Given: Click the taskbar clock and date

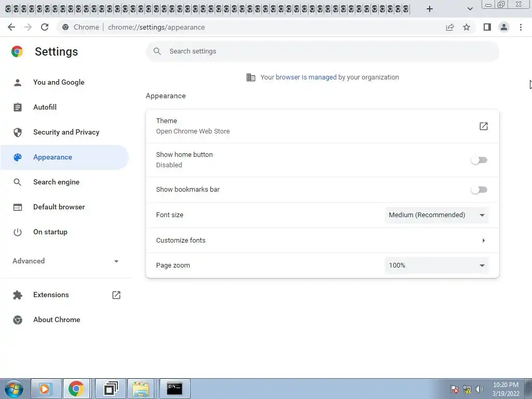Looking at the screenshot, I should tap(506, 389).
